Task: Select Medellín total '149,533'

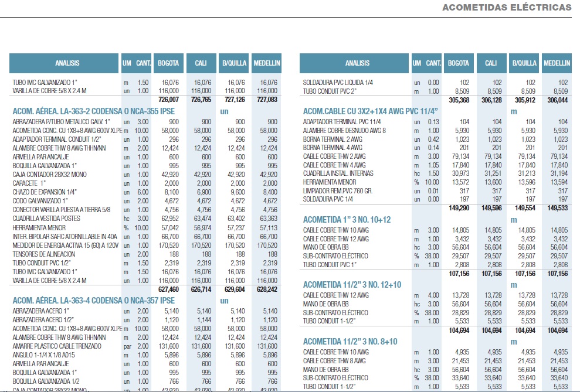Action: [558, 209]
